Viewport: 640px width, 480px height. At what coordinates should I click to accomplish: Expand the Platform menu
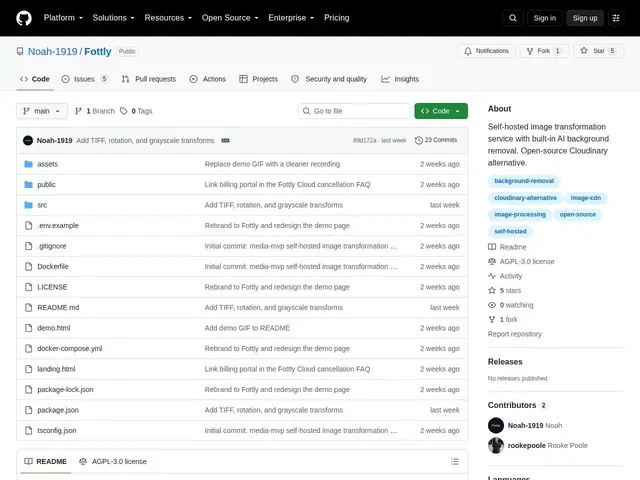click(x=63, y=18)
